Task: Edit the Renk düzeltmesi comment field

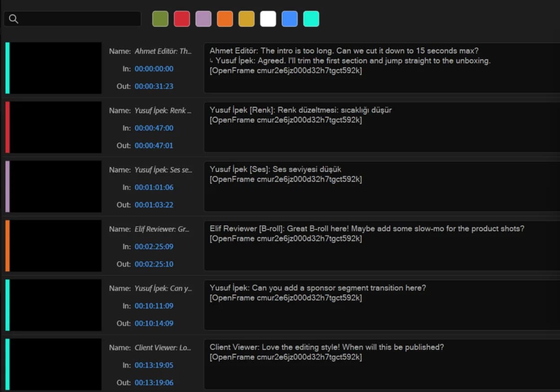Action: [x=382, y=127]
